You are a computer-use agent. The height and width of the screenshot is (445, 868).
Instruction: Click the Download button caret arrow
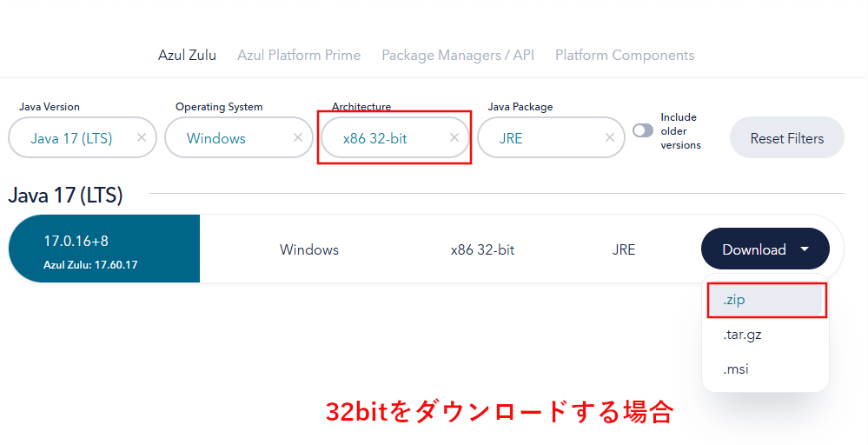(x=805, y=249)
